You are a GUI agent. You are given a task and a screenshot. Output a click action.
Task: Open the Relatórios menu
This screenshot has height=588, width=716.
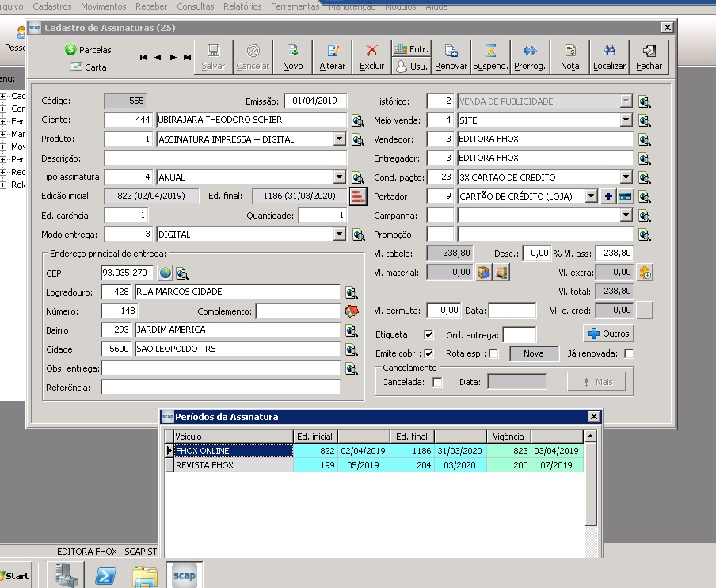pyautogui.click(x=242, y=6)
